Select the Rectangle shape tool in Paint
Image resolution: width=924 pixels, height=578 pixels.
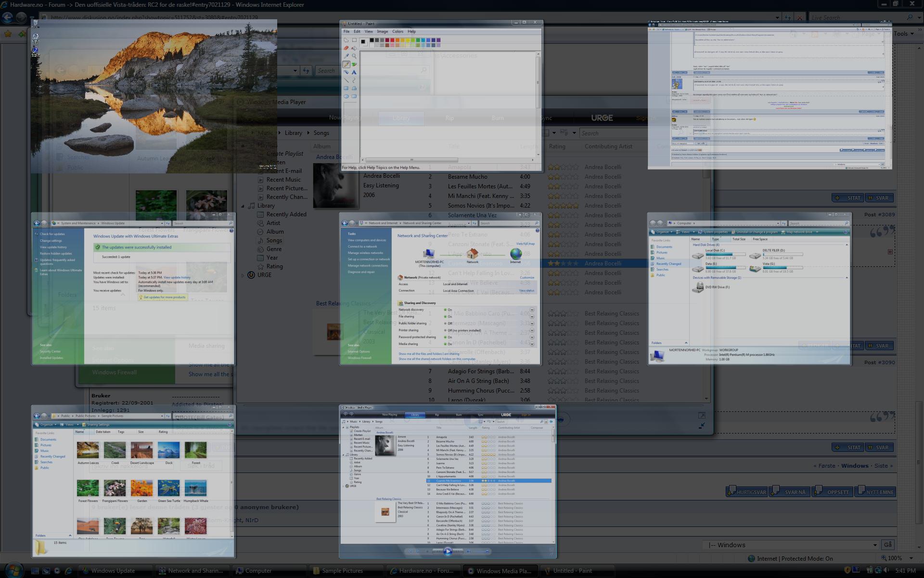point(346,88)
